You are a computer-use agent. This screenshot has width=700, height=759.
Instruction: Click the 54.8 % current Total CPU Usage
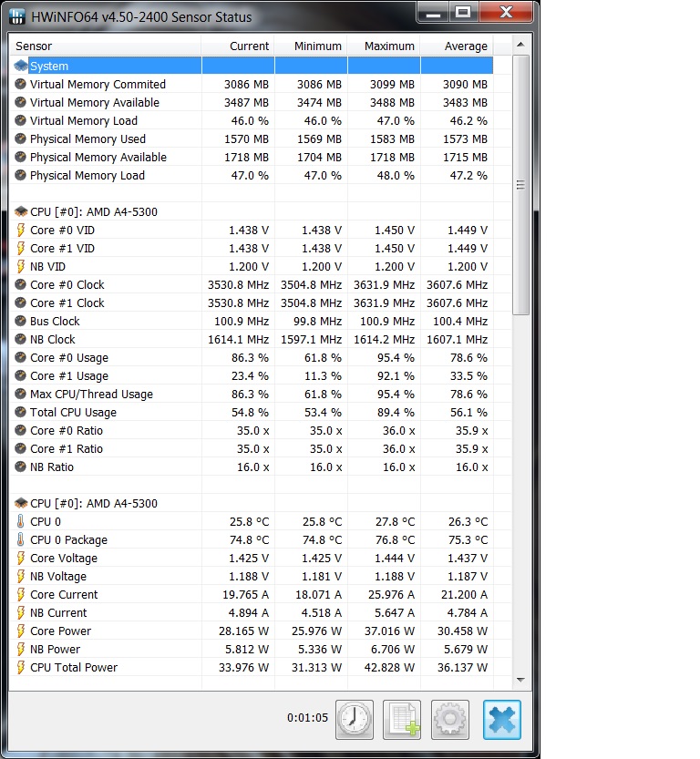(250, 413)
